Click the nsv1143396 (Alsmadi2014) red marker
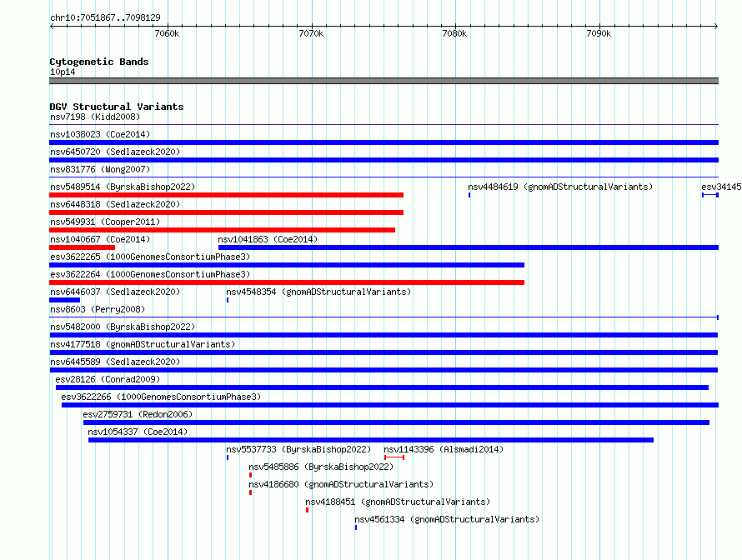This screenshot has height=560, width=742. tap(394, 457)
